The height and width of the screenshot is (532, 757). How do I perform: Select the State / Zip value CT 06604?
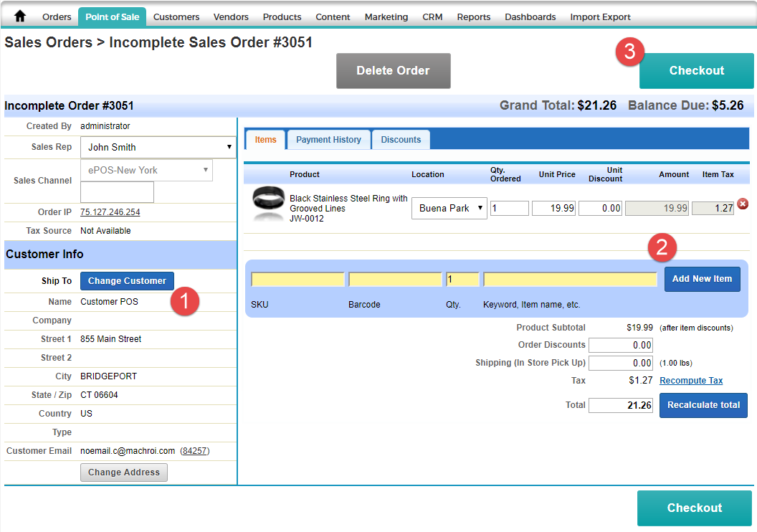(x=99, y=395)
